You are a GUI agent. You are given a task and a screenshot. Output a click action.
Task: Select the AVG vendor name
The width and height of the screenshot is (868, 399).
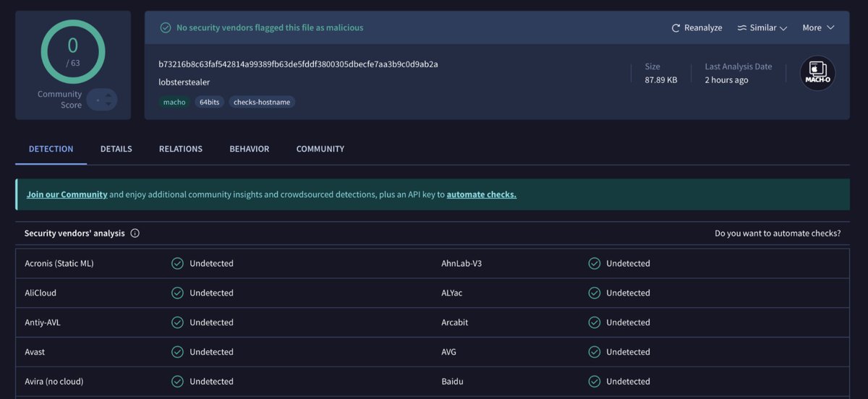(x=449, y=352)
